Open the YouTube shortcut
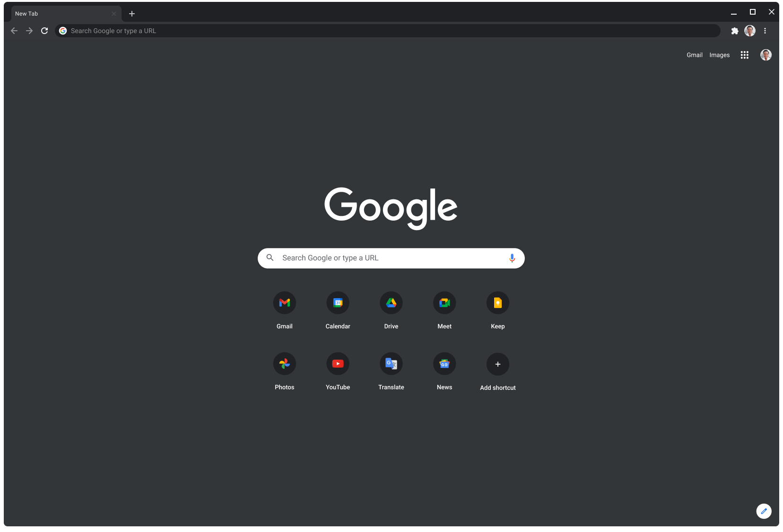 tap(338, 364)
